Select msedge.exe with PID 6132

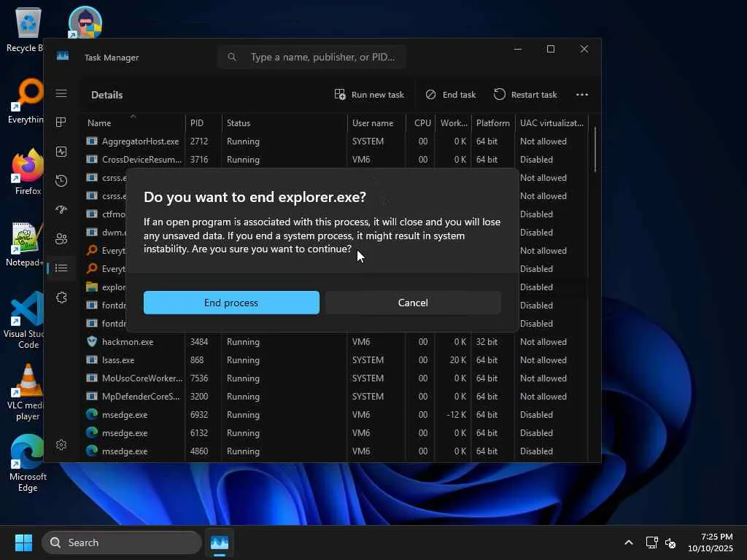pos(335,433)
